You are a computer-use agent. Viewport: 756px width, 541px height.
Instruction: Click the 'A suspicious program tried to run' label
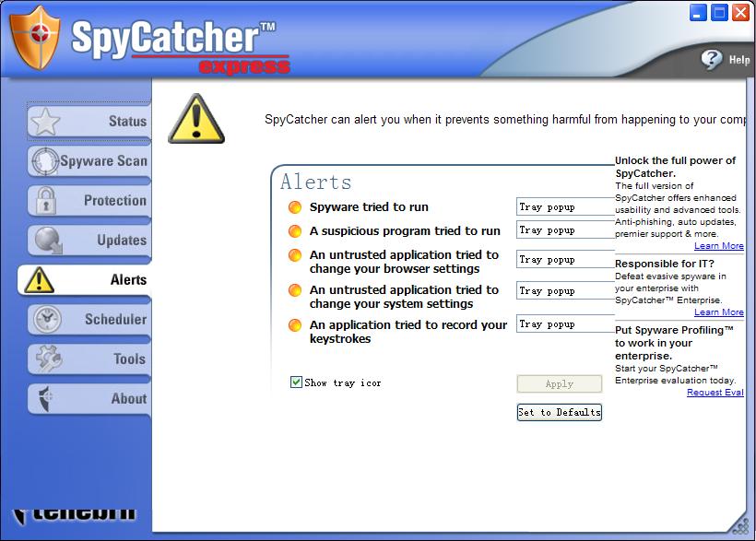coord(405,231)
